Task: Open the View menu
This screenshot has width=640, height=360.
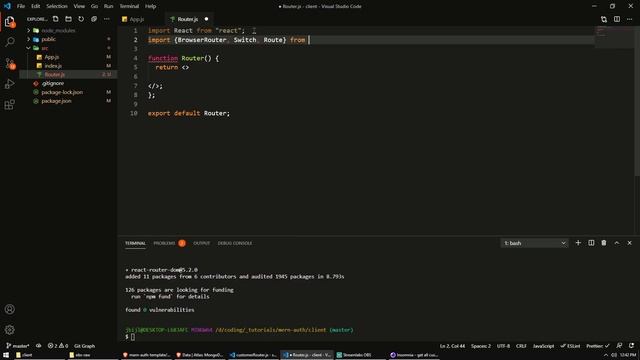Action: tap(79, 6)
